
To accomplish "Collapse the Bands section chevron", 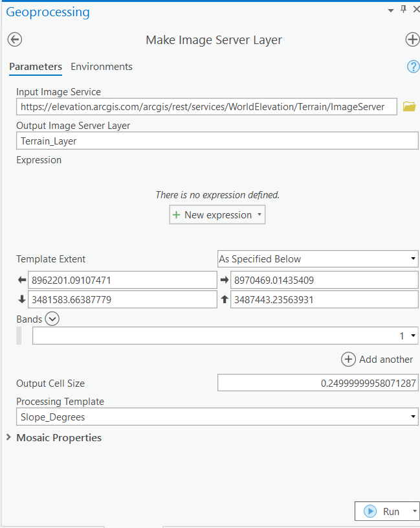I will click(52, 319).
